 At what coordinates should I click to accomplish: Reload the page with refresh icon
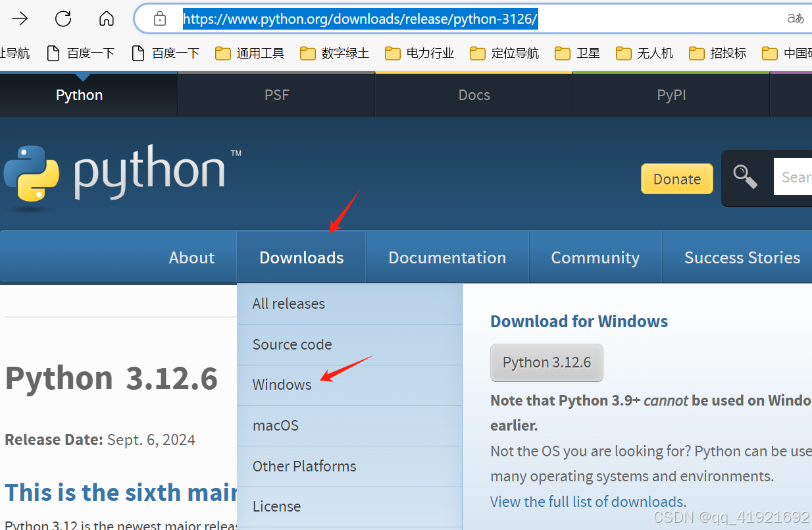tap(63, 18)
